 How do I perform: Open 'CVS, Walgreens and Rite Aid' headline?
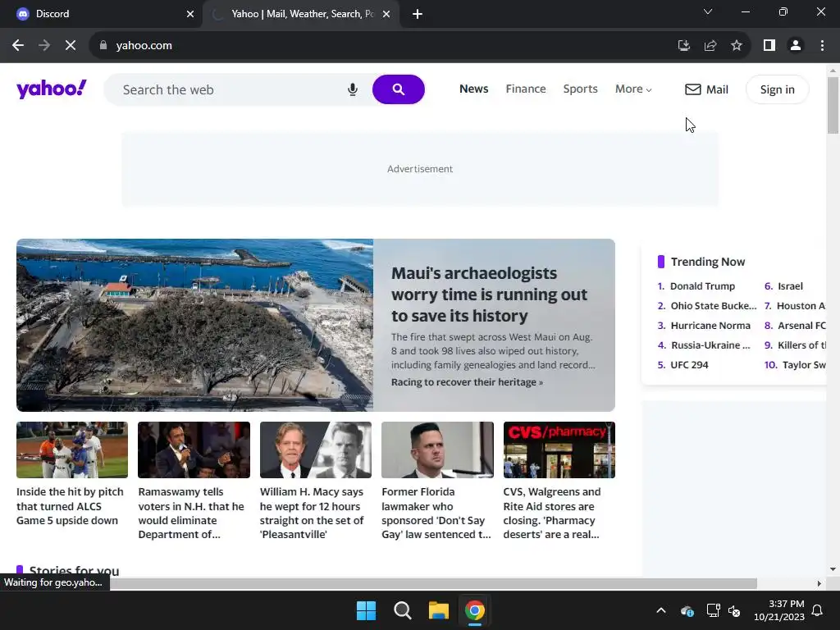(x=552, y=514)
